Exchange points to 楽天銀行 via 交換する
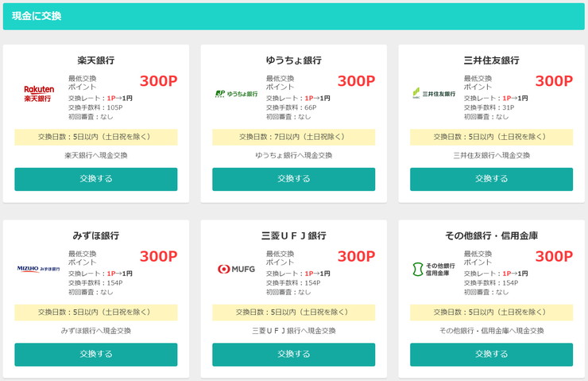 pyautogui.click(x=96, y=179)
